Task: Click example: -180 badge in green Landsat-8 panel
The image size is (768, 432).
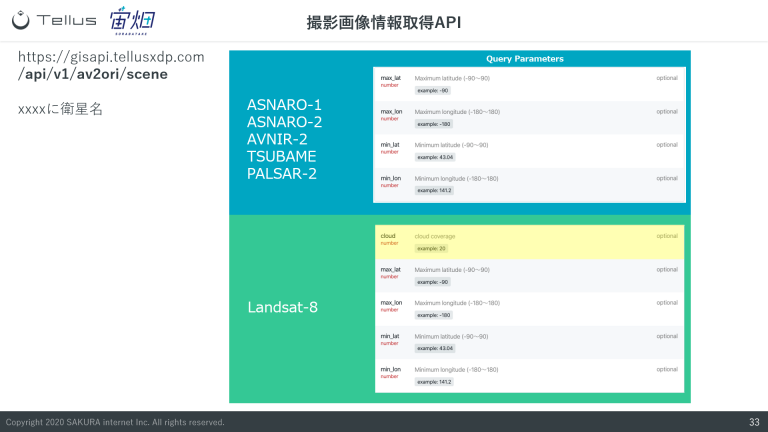Action: coord(433,315)
